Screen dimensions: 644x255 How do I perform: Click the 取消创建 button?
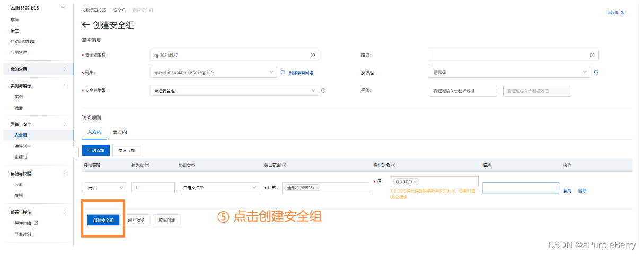click(167, 220)
